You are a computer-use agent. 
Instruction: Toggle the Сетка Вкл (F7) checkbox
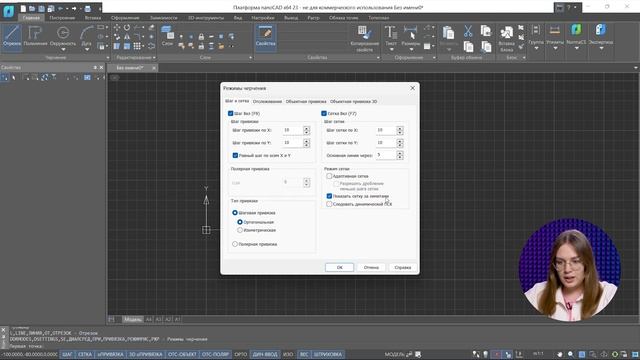click(324, 113)
